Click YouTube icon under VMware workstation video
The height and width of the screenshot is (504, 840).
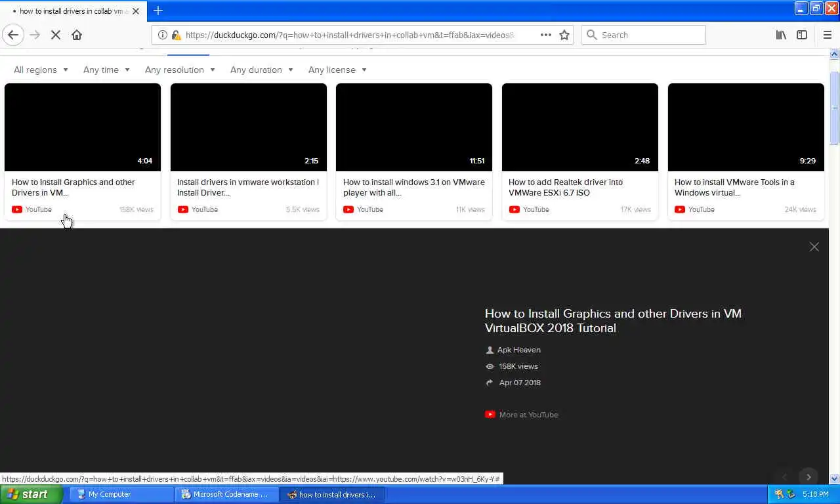183,209
